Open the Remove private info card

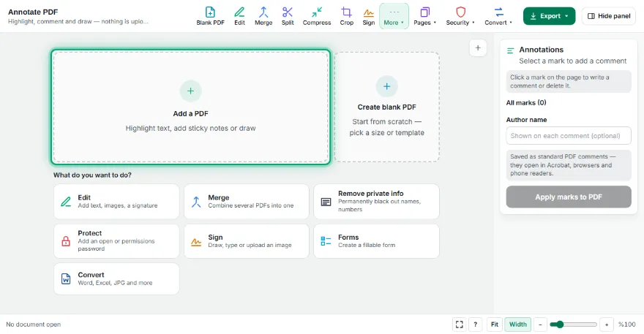coord(376,202)
